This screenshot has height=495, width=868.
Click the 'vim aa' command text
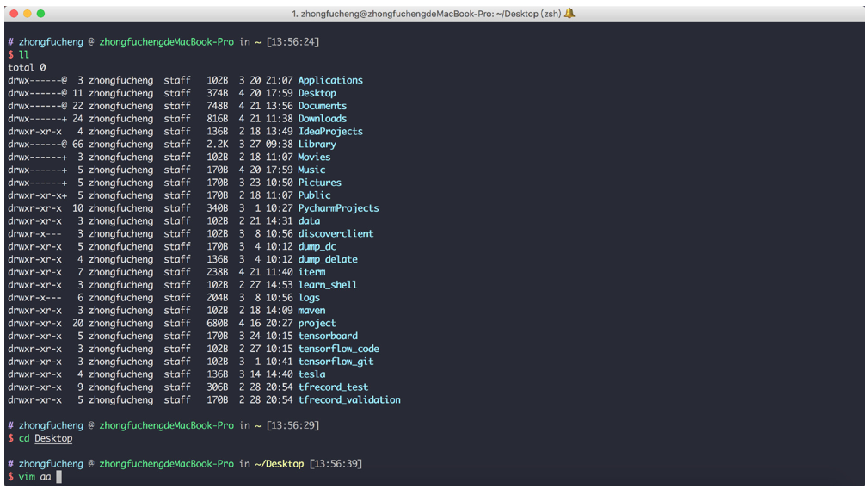35,477
